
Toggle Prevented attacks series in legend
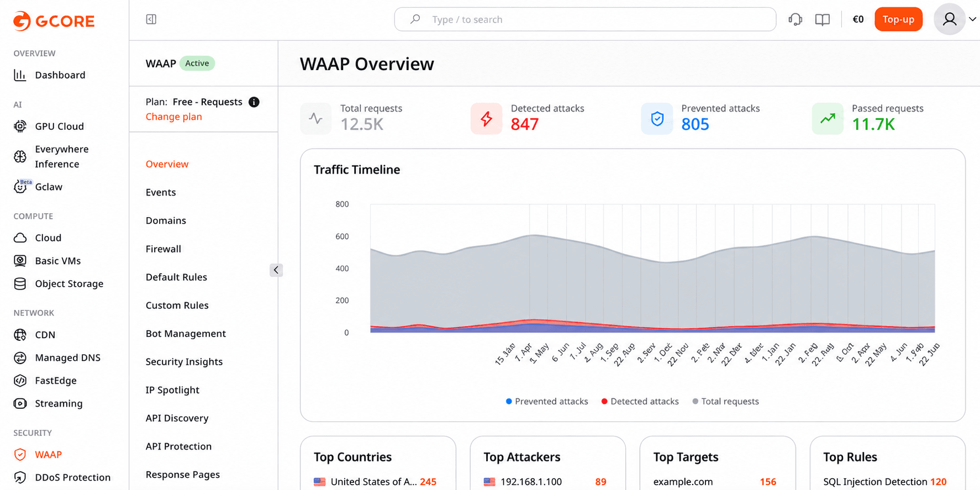coord(547,402)
